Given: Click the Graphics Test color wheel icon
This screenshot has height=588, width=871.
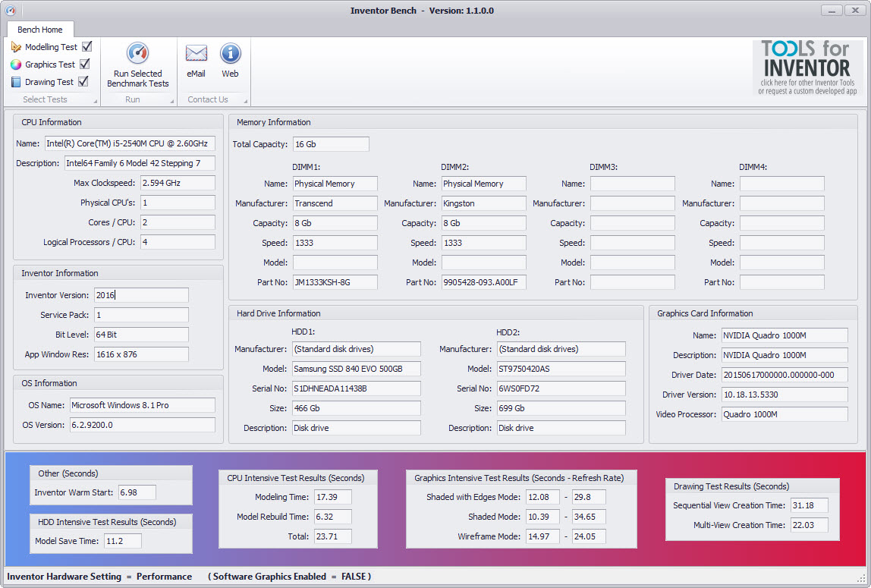Looking at the screenshot, I should point(16,64).
